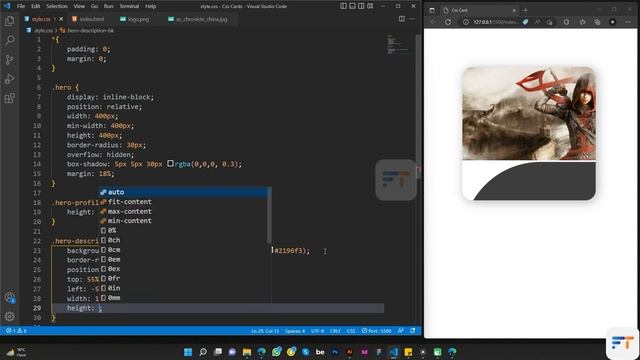Image resolution: width=640 pixels, height=360 pixels.
Task: Open the browser tab actions icon
Action: [432, 10]
